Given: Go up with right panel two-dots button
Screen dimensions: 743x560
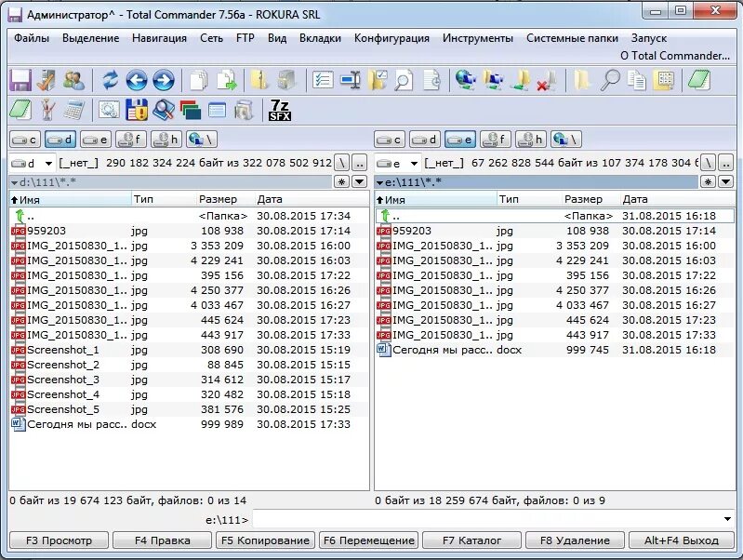Looking at the screenshot, I should 725,163.
